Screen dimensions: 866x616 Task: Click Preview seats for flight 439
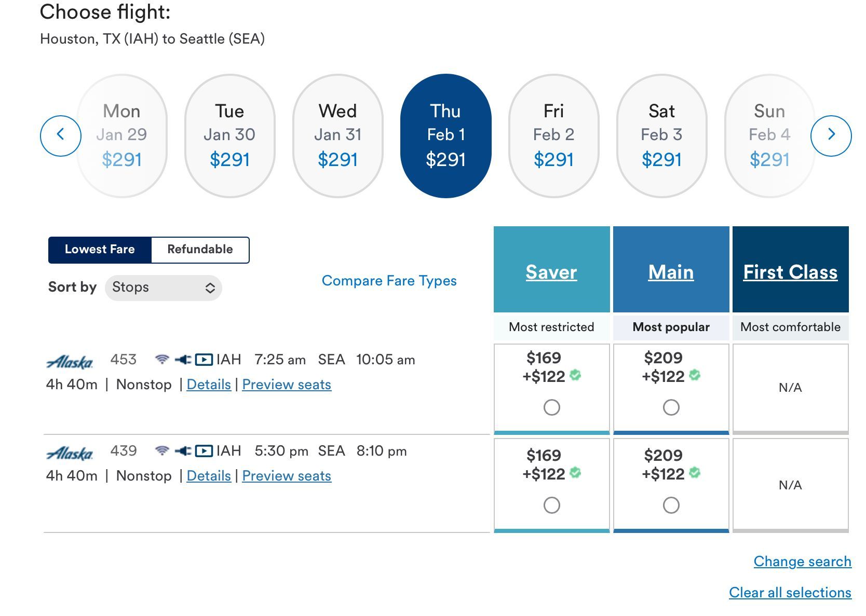(x=287, y=476)
